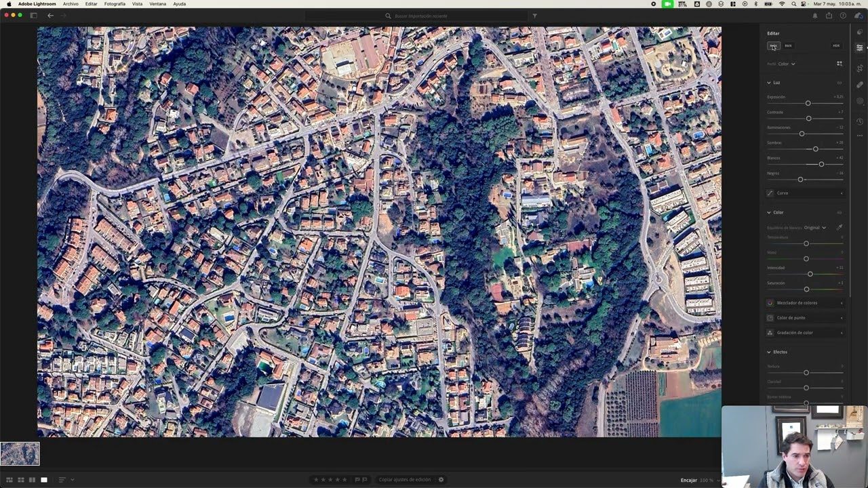
Task: Toggle the HDR editing mode
Action: point(836,45)
